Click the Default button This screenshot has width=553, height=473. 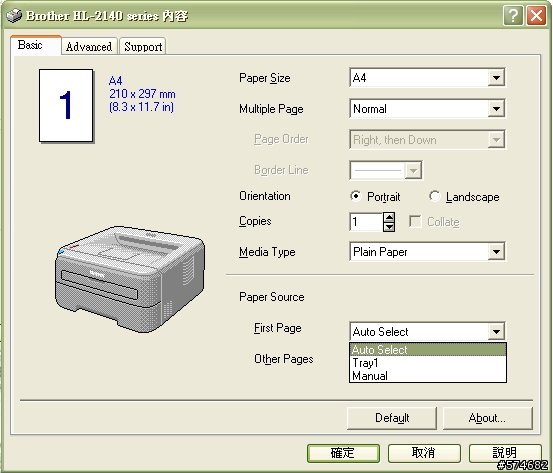tap(392, 418)
